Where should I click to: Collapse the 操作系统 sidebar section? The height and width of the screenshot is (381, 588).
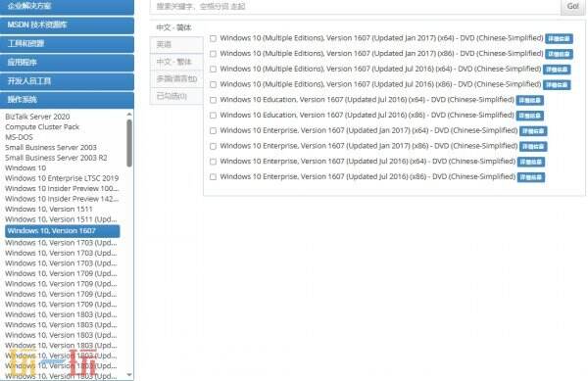pyautogui.click(x=67, y=100)
